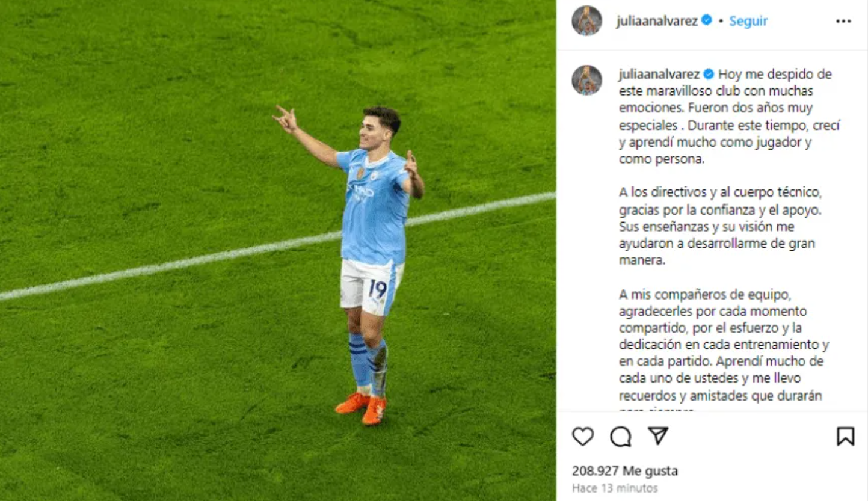Viewport: 868px width, 501px height.
Task: Open juliaanalvarez profile from header username
Action: 657,21
